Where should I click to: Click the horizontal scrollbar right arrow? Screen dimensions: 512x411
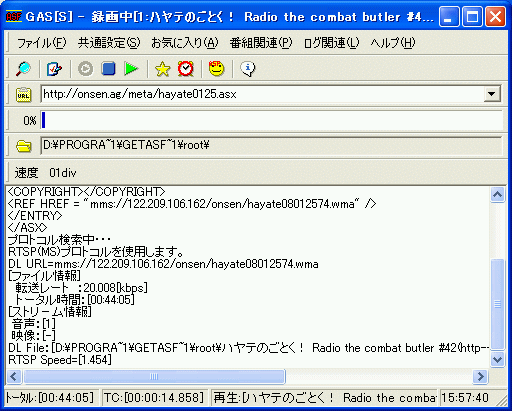481,377
